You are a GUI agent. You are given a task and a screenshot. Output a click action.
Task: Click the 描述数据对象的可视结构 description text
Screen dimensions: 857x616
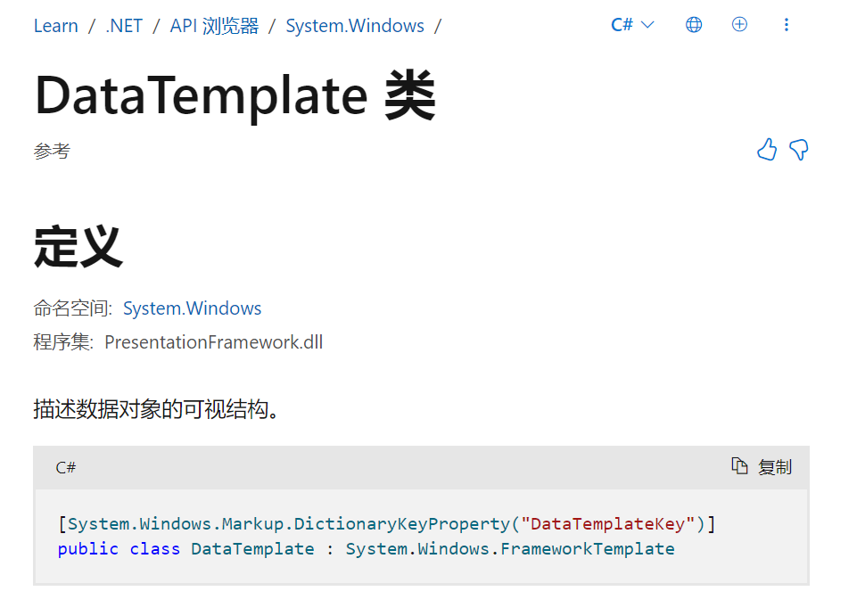click(156, 409)
